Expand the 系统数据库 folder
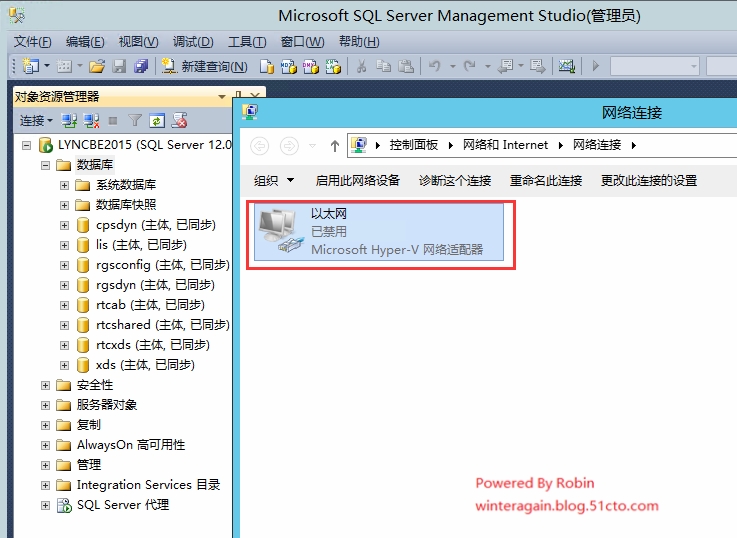Screen dimensions: 737x538 pos(64,185)
